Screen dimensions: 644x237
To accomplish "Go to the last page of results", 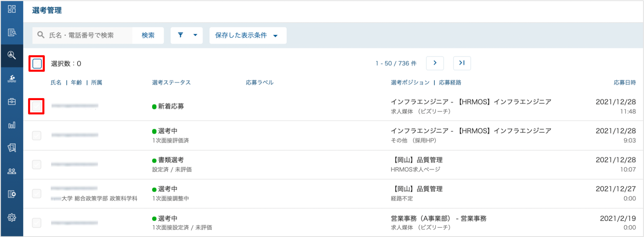I will pyautogui.click(x=462, y=63).
